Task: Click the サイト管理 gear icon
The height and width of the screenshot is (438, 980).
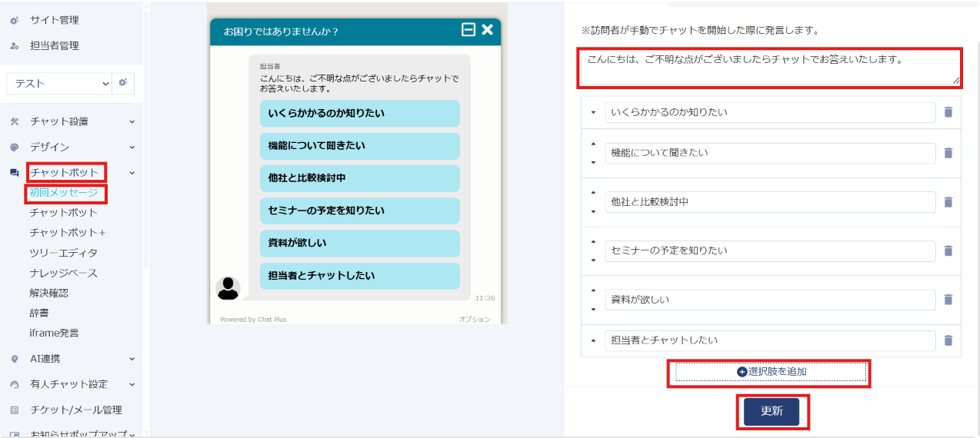Action: pyautogui.click(x=14, y=20)
